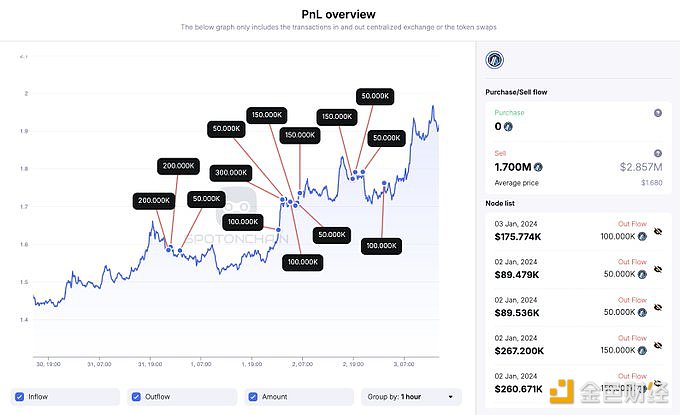The width and height of the screenshot is (680, 415).
Task: Hide the $89.479K node entry
Action: [x=657, y=269]
